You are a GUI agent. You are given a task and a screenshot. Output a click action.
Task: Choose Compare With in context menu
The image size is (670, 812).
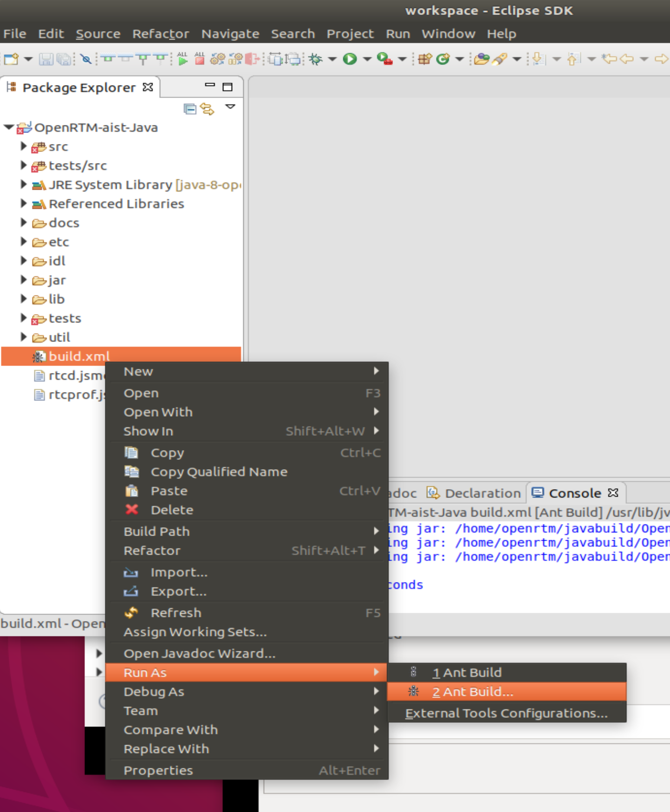pos(247,730)
